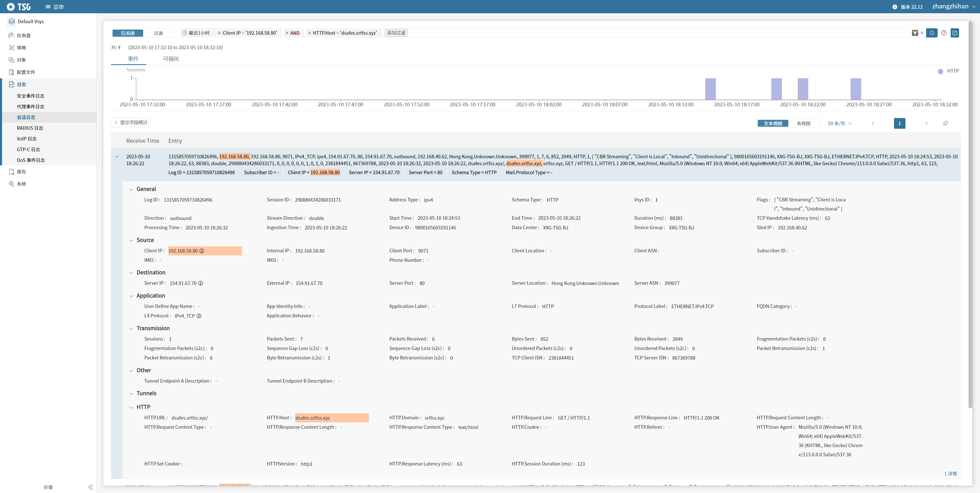Click the 添加过滤 add filter button

coord(396,33)
